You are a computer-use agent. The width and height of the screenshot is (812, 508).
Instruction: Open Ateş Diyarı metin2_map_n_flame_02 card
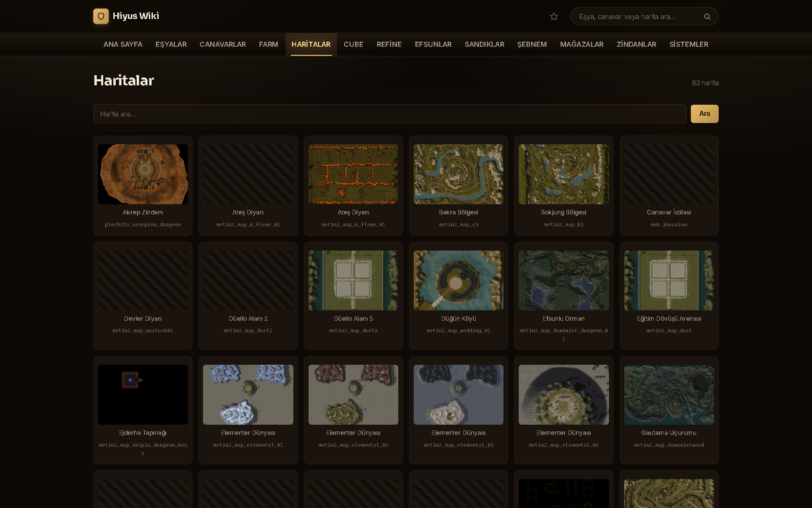248,186
